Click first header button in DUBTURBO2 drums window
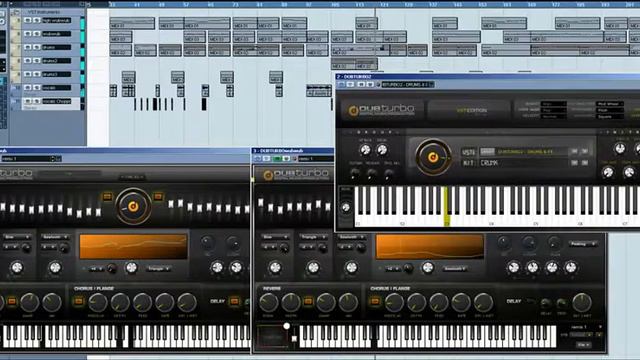This screenshot has width=640, height=360. pyautogui.click(x=342, y=84)
